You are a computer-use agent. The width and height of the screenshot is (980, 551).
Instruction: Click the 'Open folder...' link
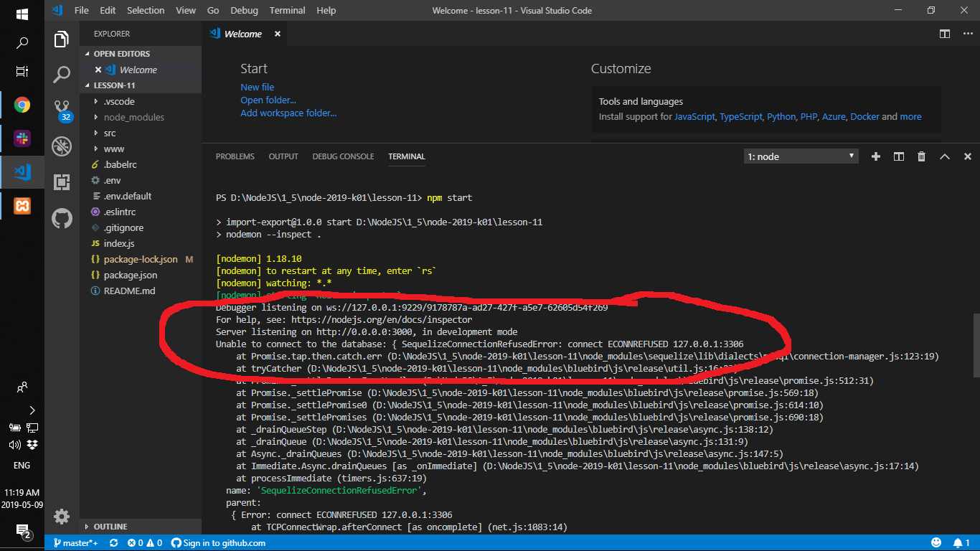(x=268, y=100)
